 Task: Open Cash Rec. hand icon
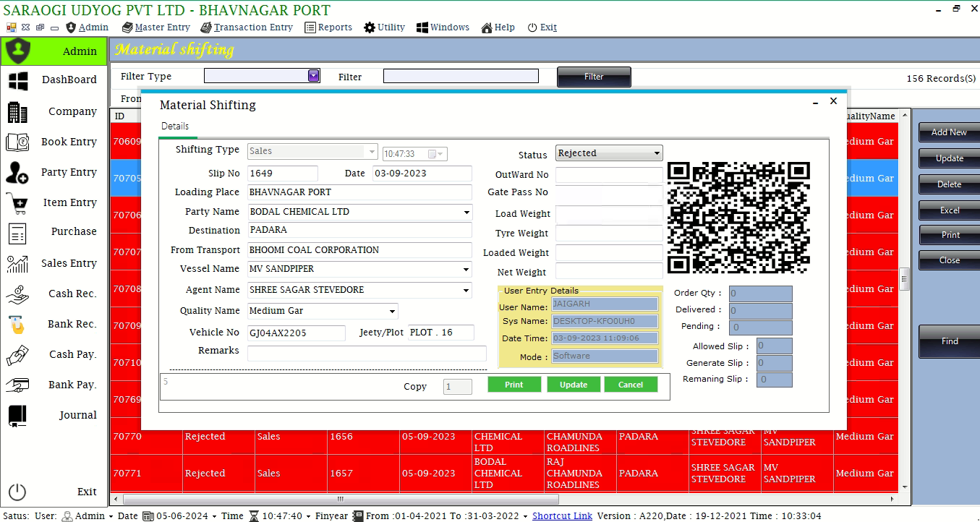point(17,294)
